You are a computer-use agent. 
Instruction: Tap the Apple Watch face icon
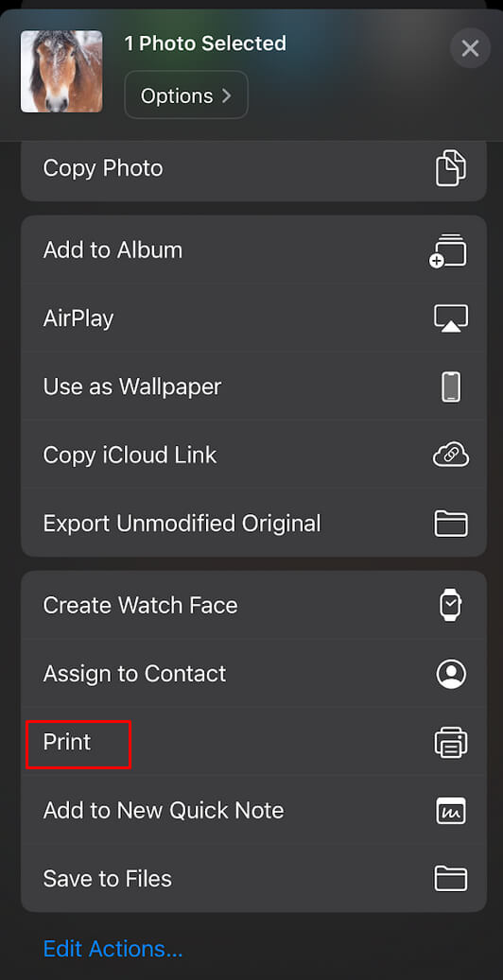tap(451, 605)
